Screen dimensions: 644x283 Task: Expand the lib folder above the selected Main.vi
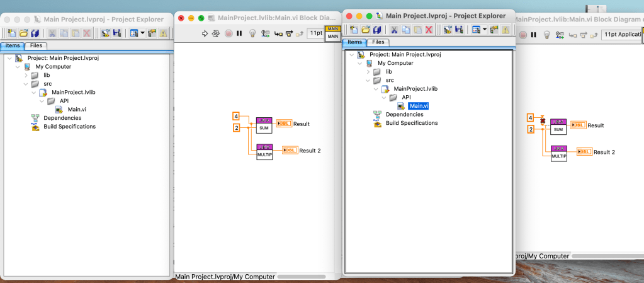[370, 72]
